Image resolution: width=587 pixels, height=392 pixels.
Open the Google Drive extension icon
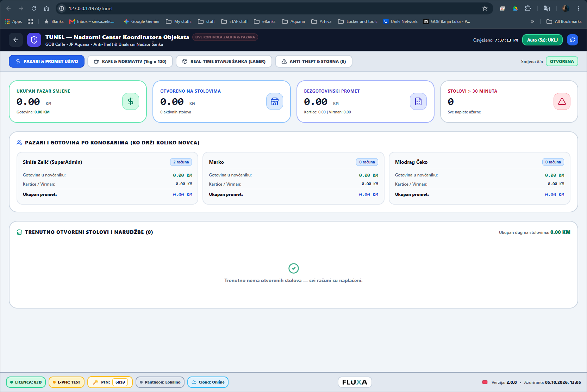(515, 8)
